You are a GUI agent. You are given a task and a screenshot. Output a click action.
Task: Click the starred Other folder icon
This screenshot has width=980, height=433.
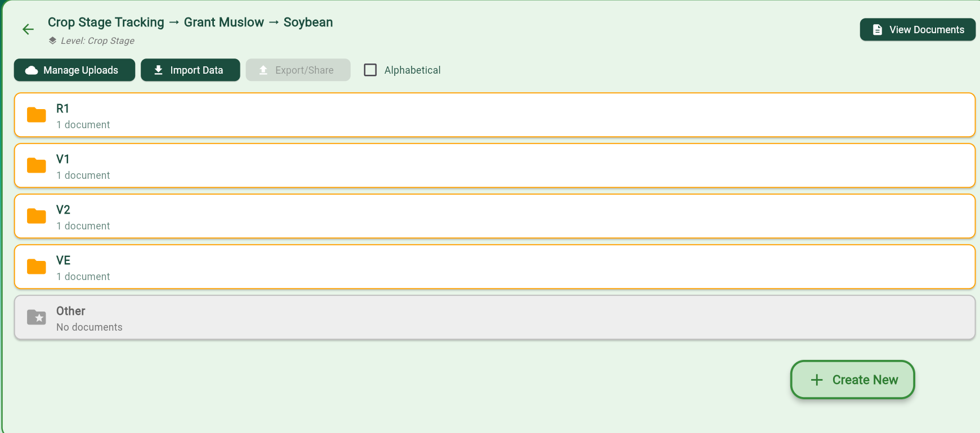click(x=37, y=317)
